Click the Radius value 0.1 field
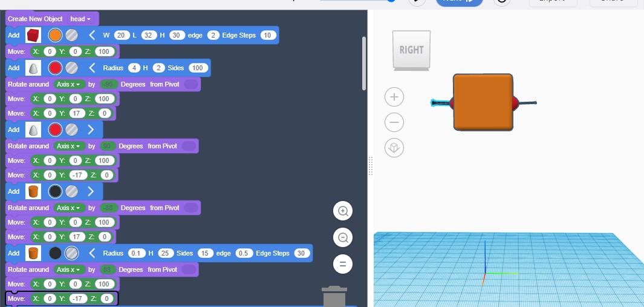644x307 pixels. [136, 254]
